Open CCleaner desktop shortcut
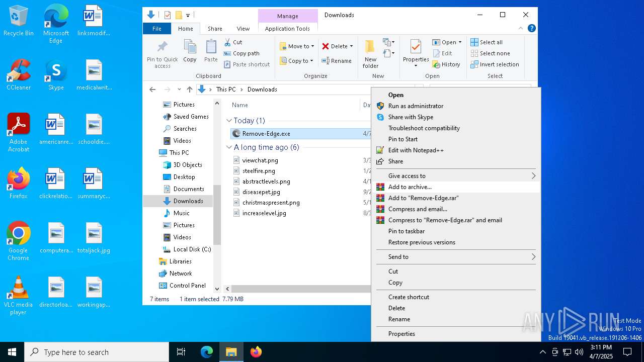 click(x=19, y=75)
